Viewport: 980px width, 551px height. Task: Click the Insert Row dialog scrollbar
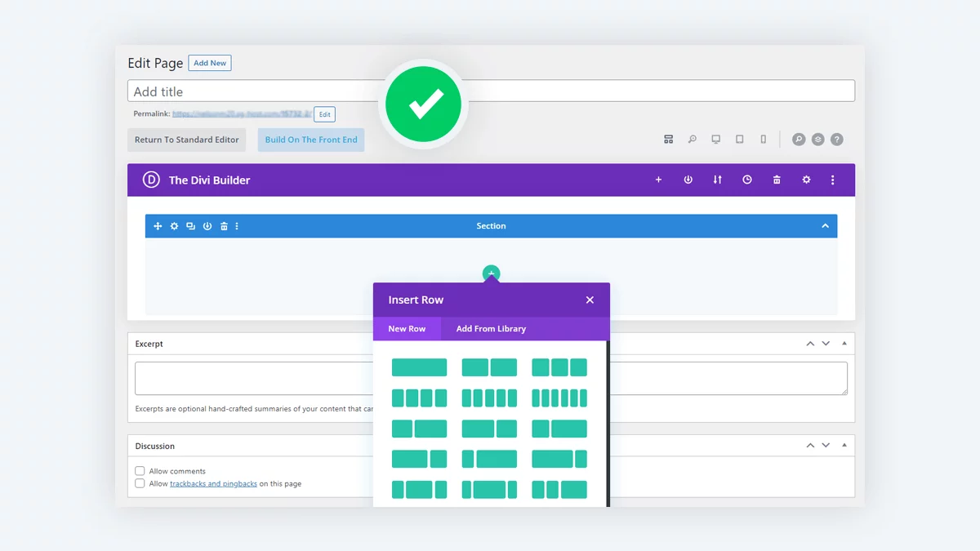tap(608, 424)
